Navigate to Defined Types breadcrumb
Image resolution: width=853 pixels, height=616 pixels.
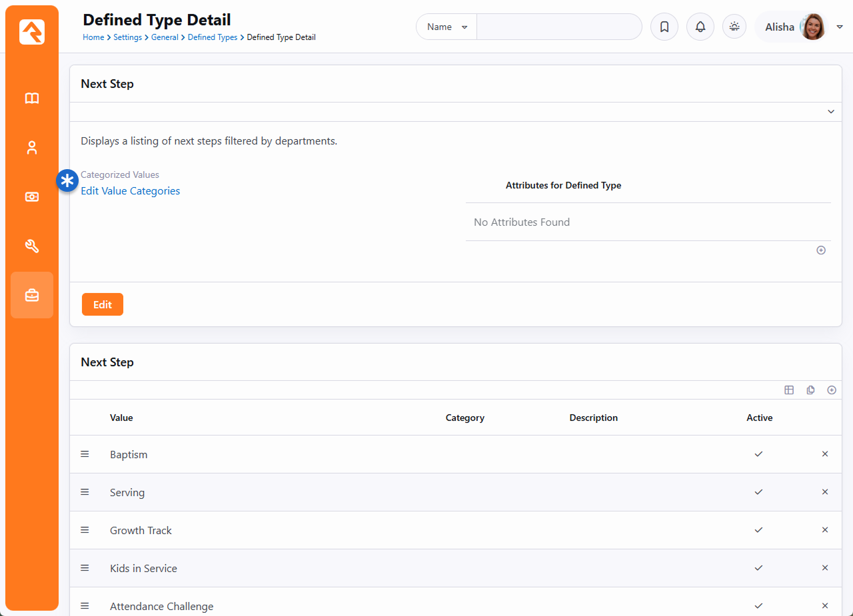[x=212, y=37]
